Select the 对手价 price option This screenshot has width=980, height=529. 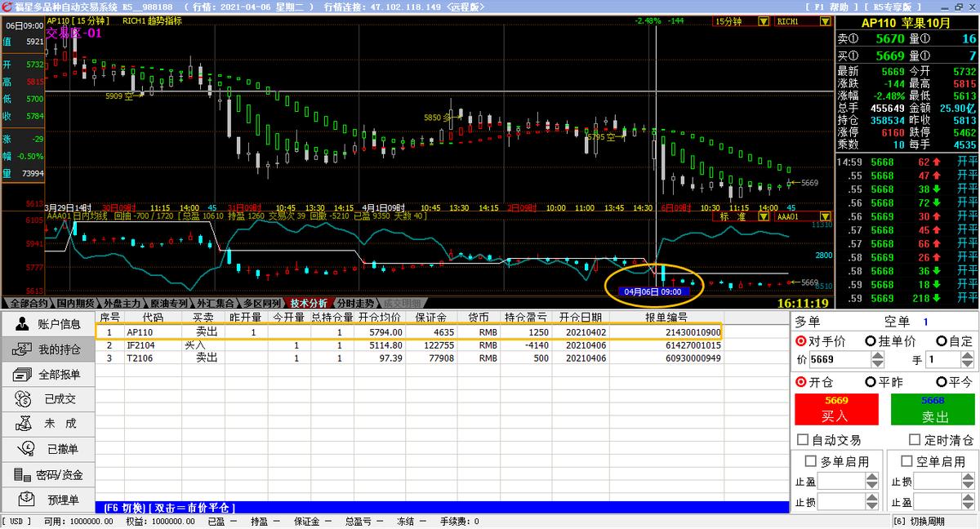pos(820,340)
